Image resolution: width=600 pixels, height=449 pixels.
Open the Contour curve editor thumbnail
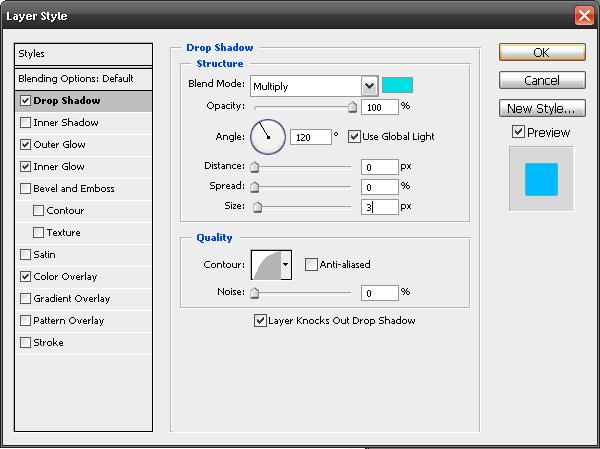point(266,265)
